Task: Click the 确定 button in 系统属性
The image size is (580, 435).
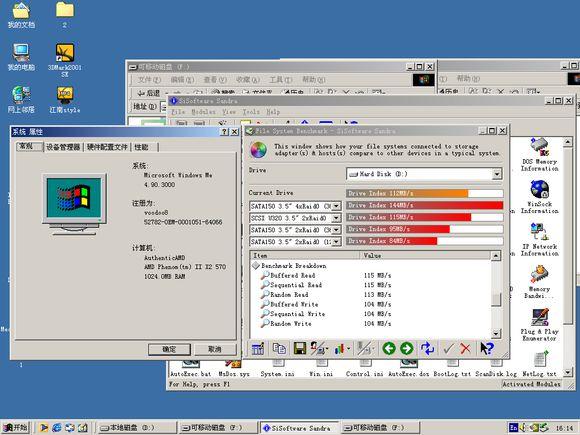Action: tap(169, 349)
